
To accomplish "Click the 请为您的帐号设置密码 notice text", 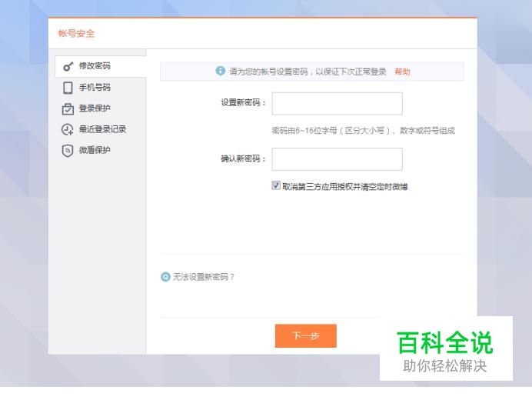I will pyautogui.click(x=308, y=72).
